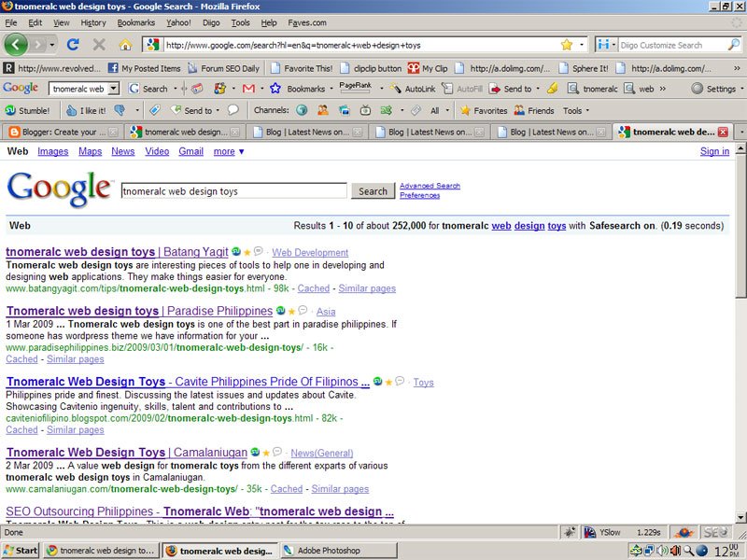
Task: Open the Paradise Philippines search result
Action: pos(139,311)
